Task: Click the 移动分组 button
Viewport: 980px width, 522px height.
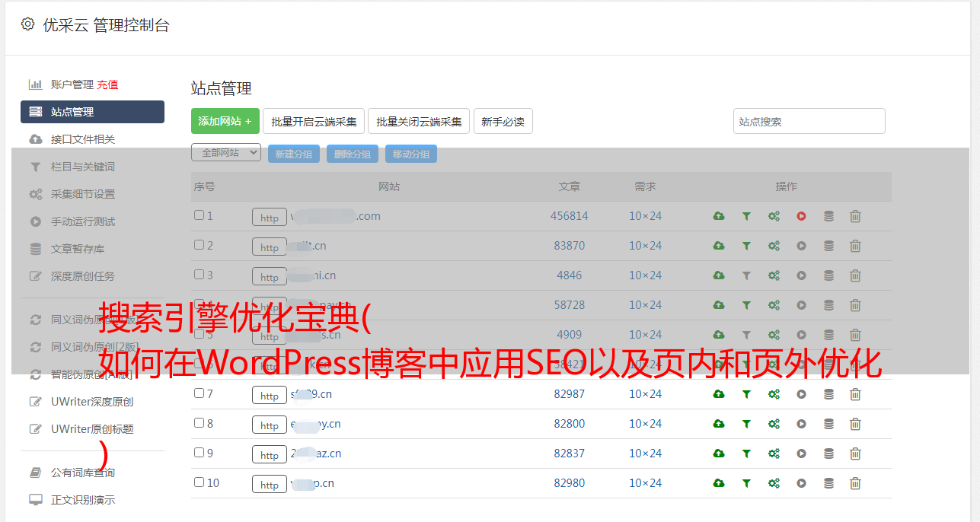Action: point(411,154)
